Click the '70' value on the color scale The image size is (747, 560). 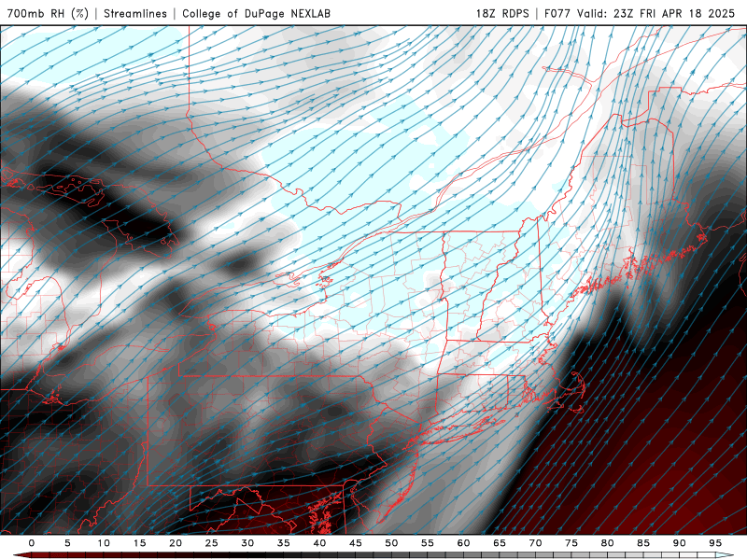[535, 543]
